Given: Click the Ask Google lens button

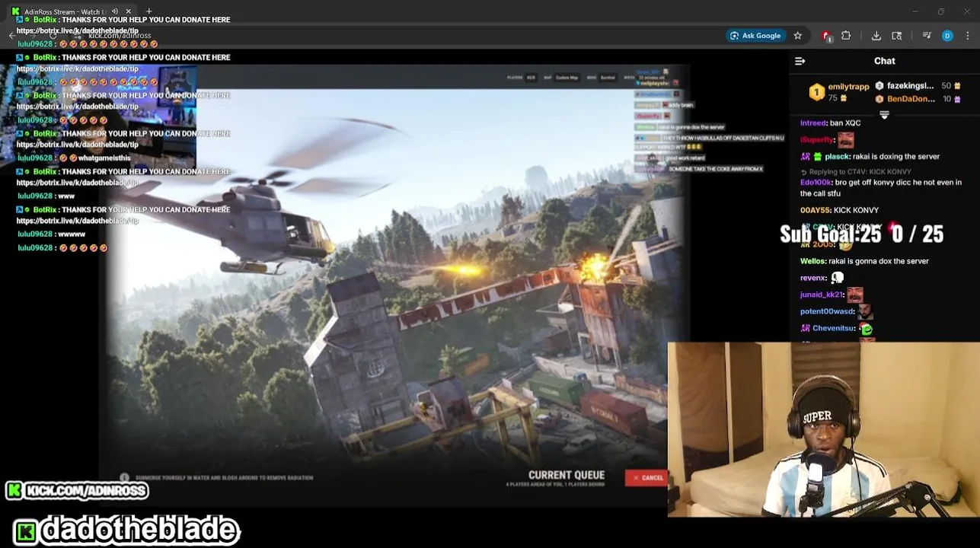Looking at the screenshot, I should (x=755, y=36).
